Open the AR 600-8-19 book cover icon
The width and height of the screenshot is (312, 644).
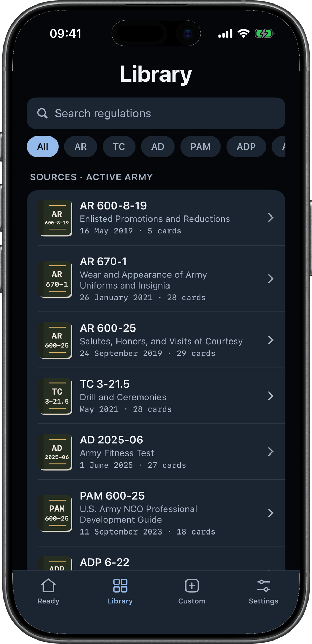pos(55,218)
